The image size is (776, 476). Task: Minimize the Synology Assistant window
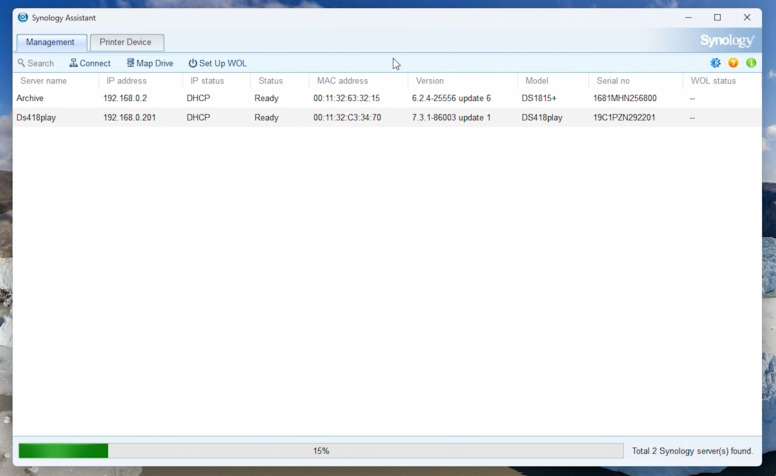coord(688,17)
